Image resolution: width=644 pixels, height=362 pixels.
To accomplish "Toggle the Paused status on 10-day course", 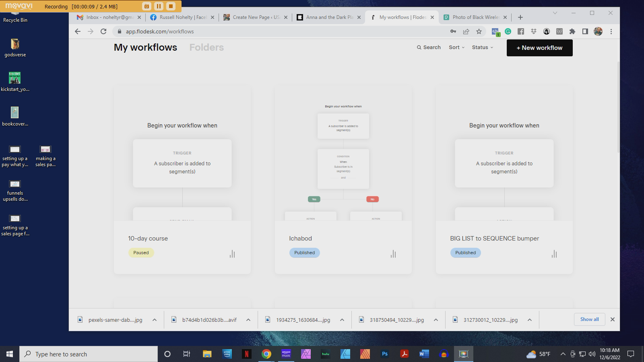I will click(141, 253).
